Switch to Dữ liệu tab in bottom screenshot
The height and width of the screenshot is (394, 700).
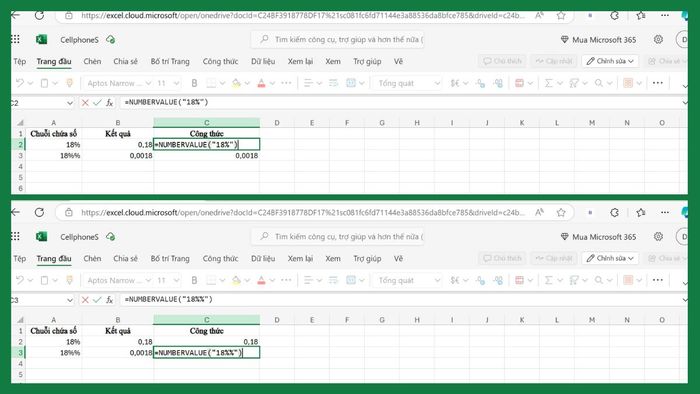263,259
